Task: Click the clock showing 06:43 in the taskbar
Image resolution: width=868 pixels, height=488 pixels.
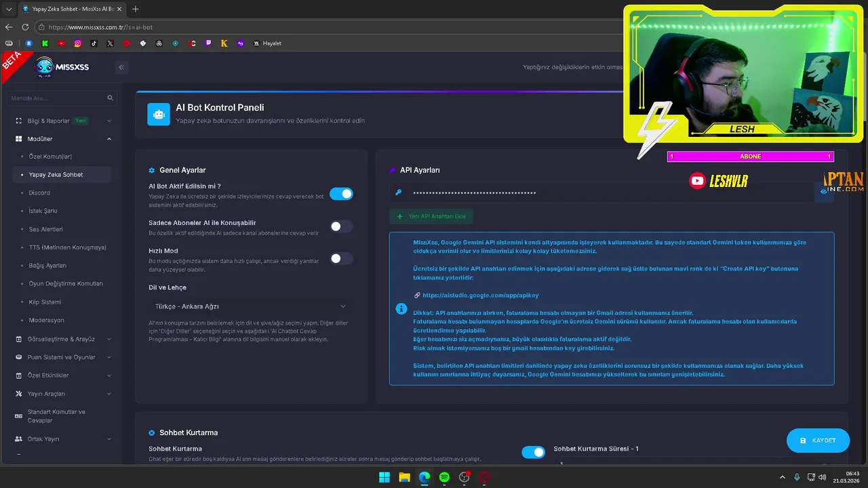Action: coord(848,477)
